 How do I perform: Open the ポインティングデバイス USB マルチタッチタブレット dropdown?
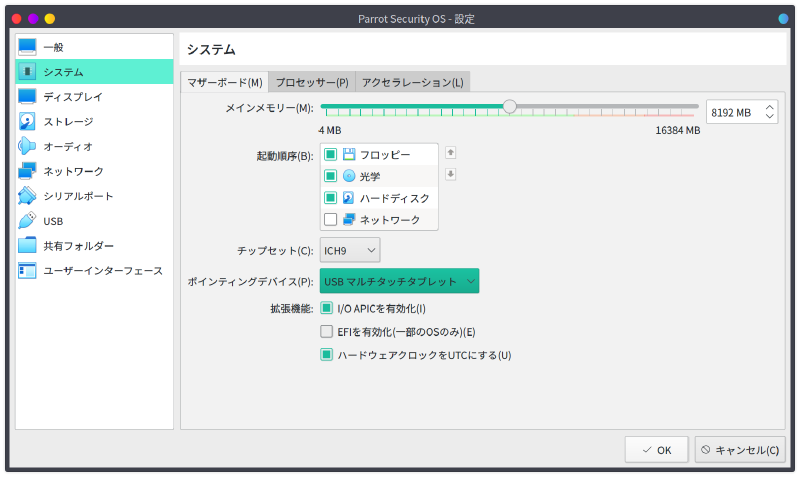pos(399,281)
